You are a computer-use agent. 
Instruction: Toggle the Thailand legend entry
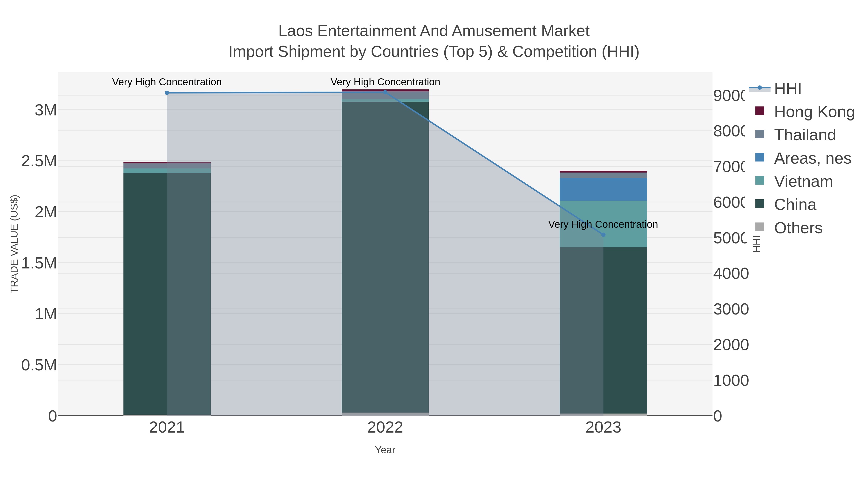(795, 135)
